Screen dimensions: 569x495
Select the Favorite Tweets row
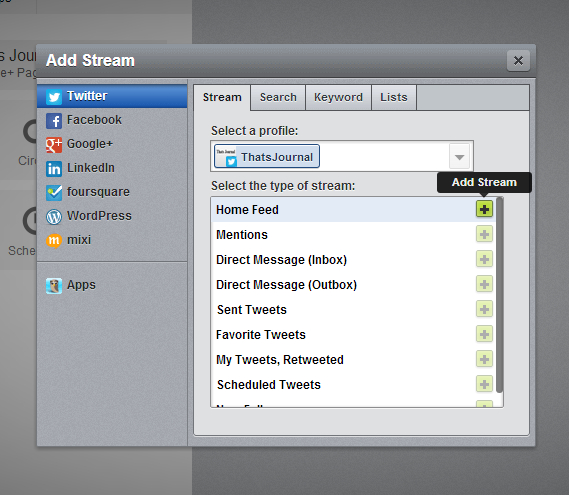353,335
